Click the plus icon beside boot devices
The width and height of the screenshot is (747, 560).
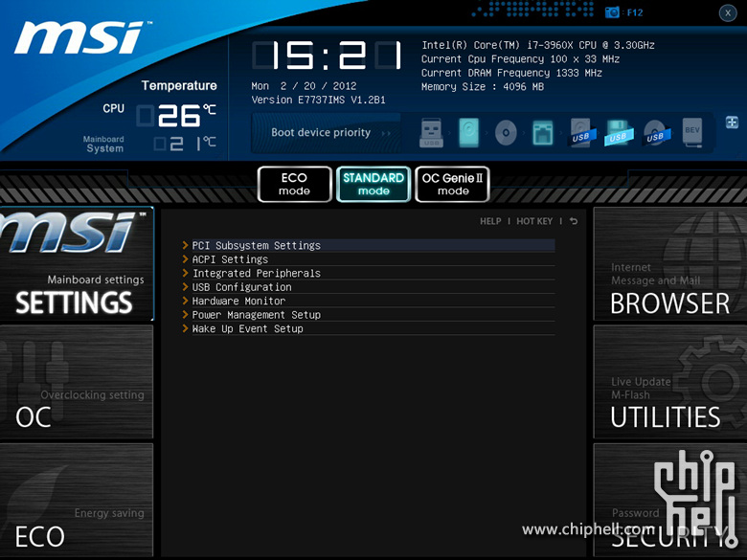[733, 123]
